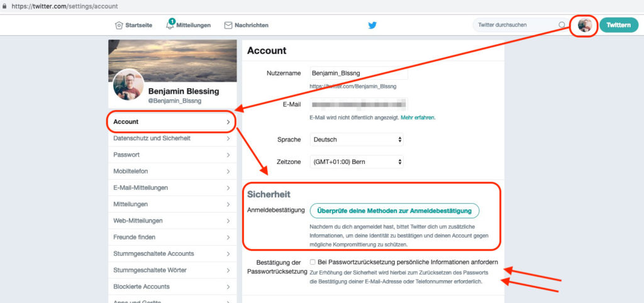This screenshot has height=303, width=644.
Task: Click the Startseite home icon
Action: [119, 25]
